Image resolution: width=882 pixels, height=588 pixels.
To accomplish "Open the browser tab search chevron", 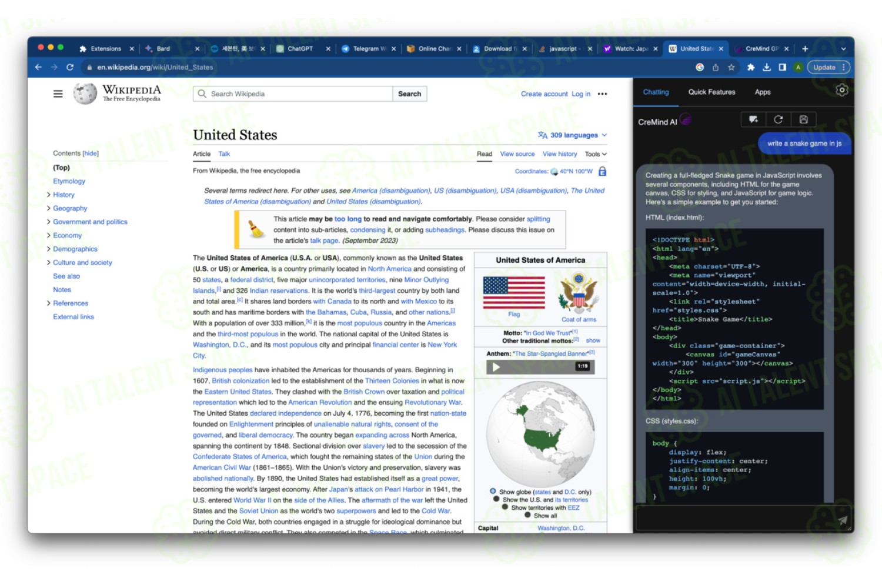I will pos(843,49).
